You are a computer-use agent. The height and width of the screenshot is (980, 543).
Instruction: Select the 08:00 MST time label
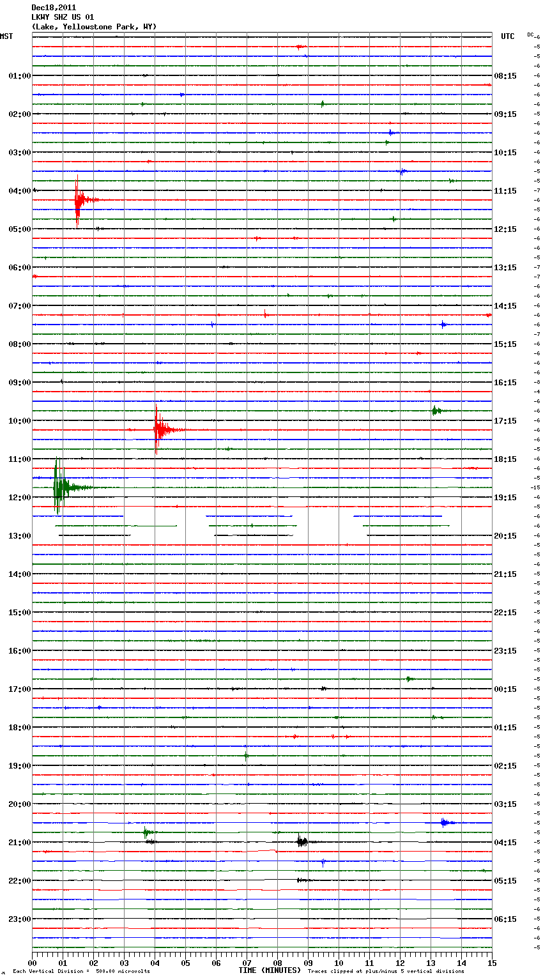point(19,344)
